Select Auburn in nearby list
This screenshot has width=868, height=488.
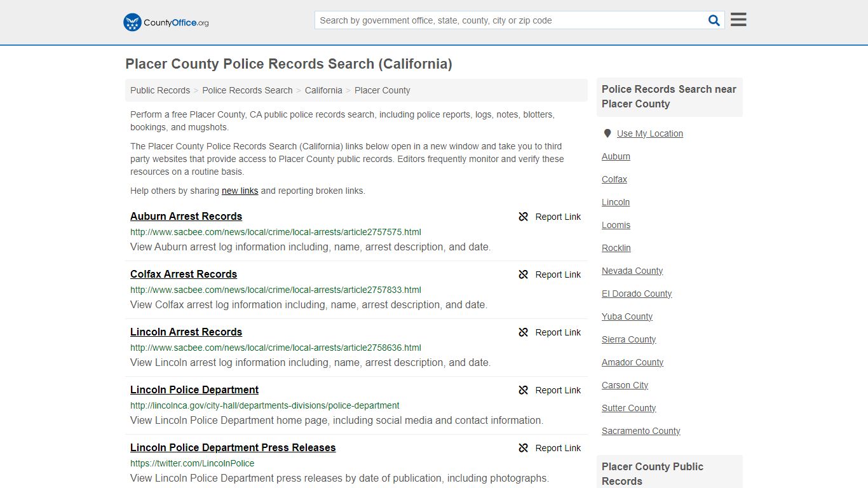click(x=616, y=156)
